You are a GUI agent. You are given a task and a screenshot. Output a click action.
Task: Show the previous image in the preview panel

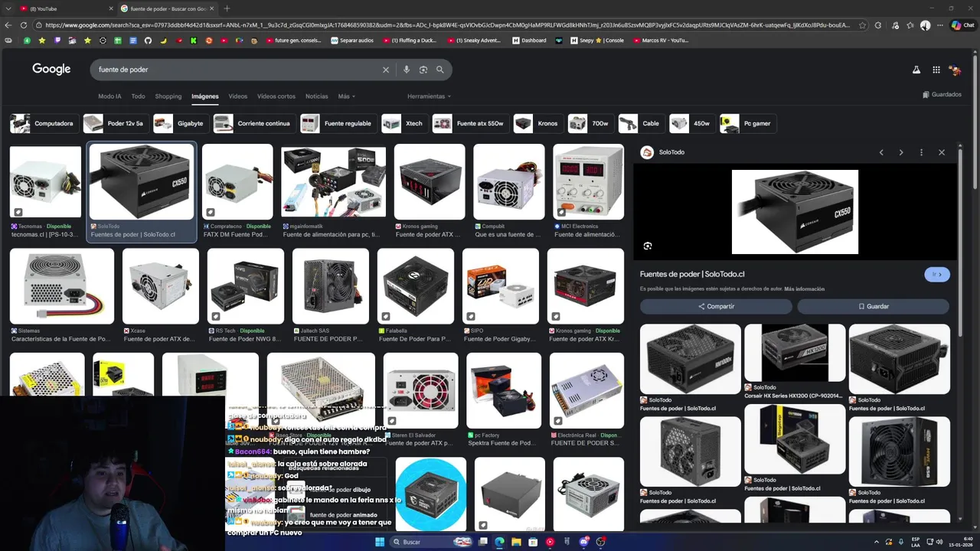coord(881,152)
